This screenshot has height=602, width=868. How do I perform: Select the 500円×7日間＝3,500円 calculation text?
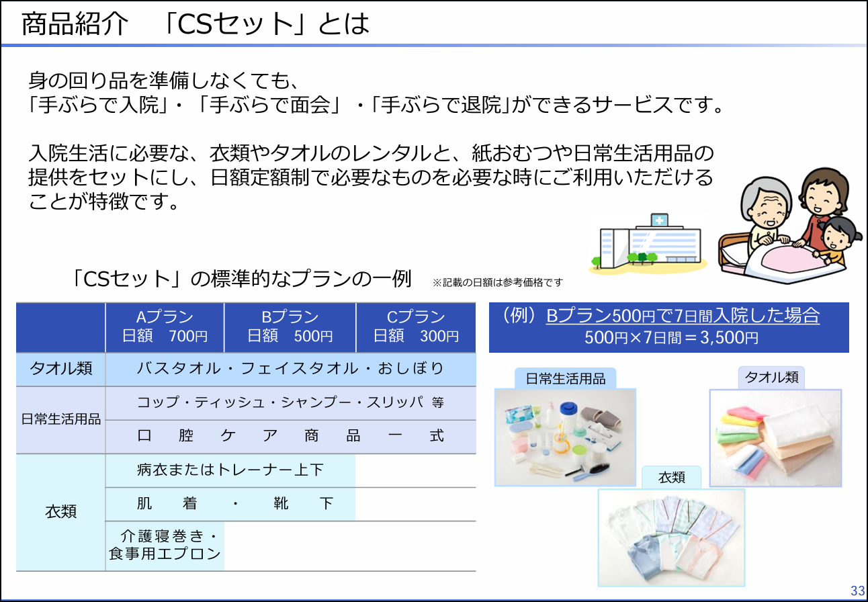pos(671,337)
